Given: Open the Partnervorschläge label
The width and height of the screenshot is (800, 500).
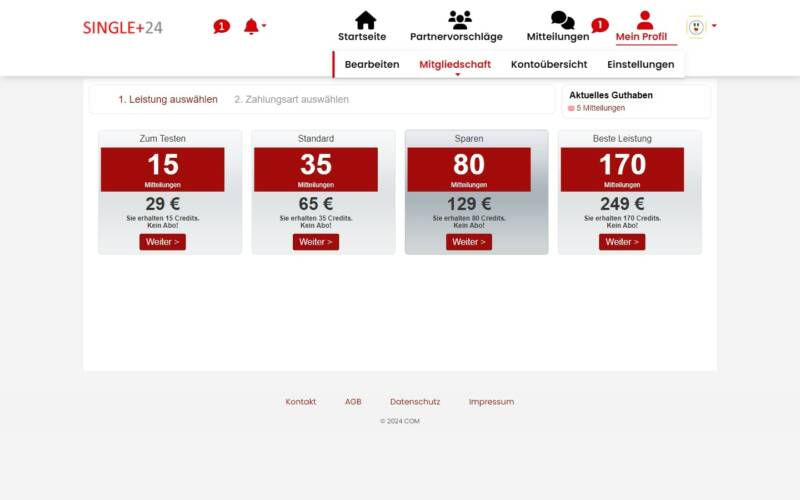Looking at the screenshot, I should (456, 37).
